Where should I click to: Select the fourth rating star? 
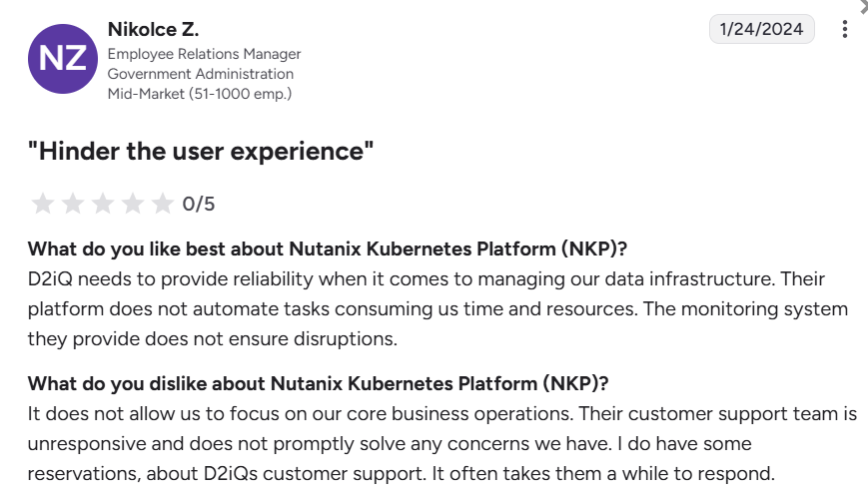coord(132,204)
